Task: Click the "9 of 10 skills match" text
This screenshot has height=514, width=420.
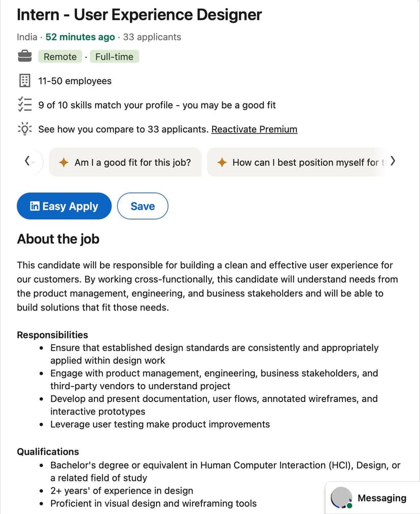Action: coord(157,105)
